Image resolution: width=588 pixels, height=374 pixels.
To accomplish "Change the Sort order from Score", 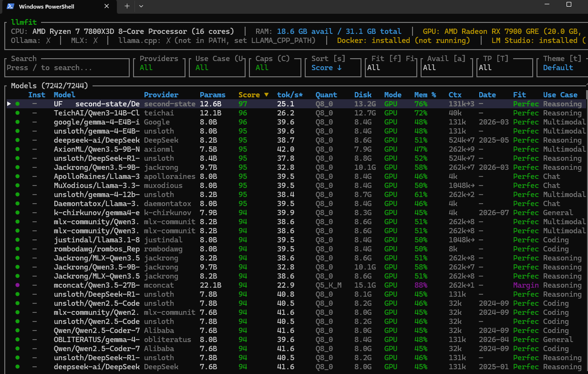I will [333, 68].
